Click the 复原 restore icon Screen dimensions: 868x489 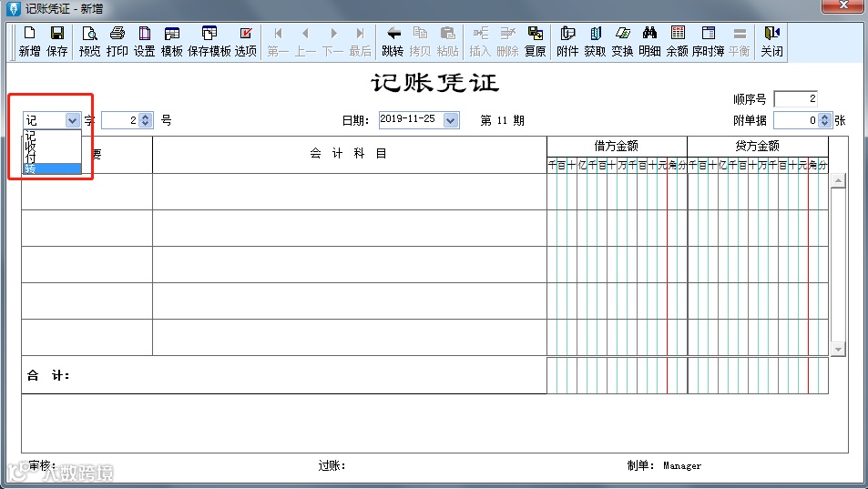tap(535, 42)
